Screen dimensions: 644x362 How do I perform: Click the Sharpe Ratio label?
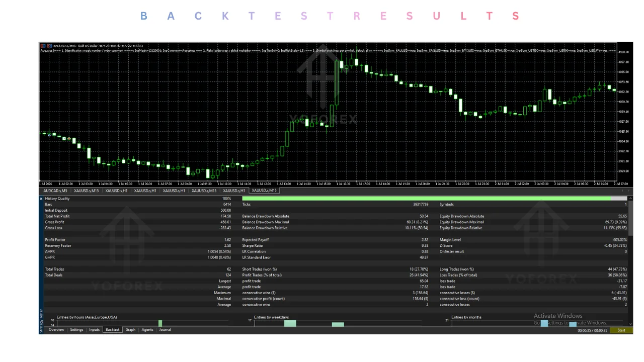click(253, 246)
